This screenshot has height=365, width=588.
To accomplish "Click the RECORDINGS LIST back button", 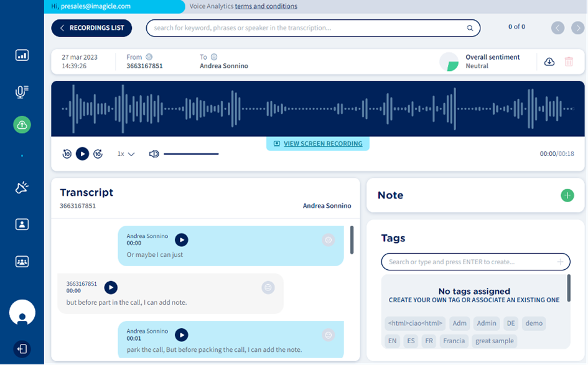I will point(91,28).
